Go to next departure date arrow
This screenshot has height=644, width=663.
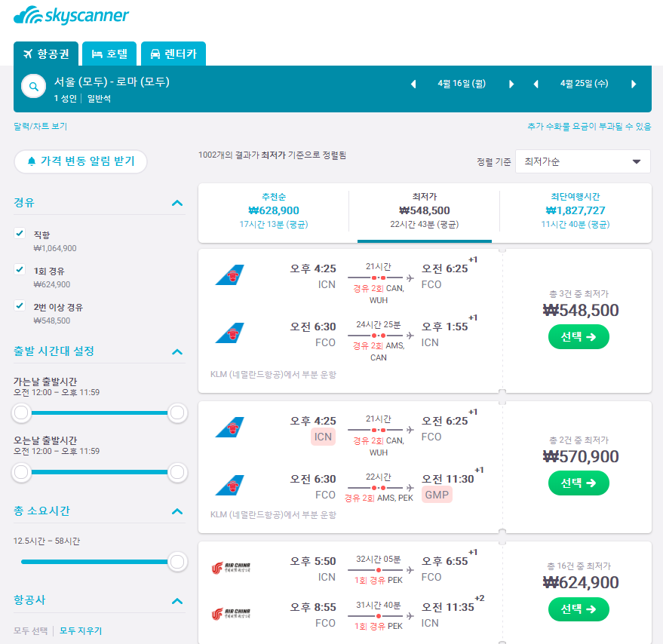(x=511, y=84)
